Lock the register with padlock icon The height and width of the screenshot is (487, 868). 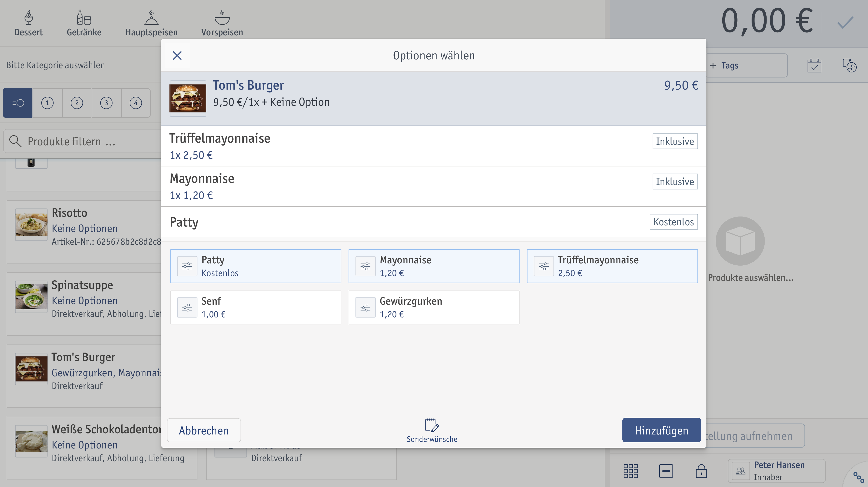[701, 471]
